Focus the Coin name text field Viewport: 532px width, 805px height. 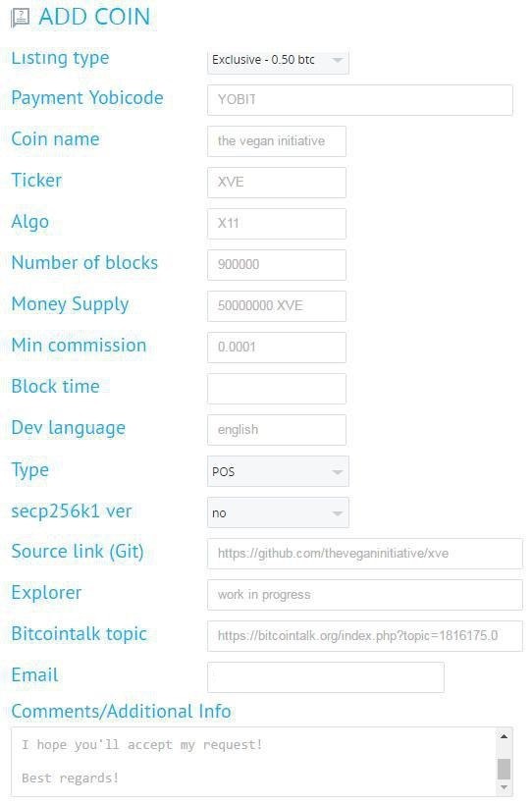(277, 141)
